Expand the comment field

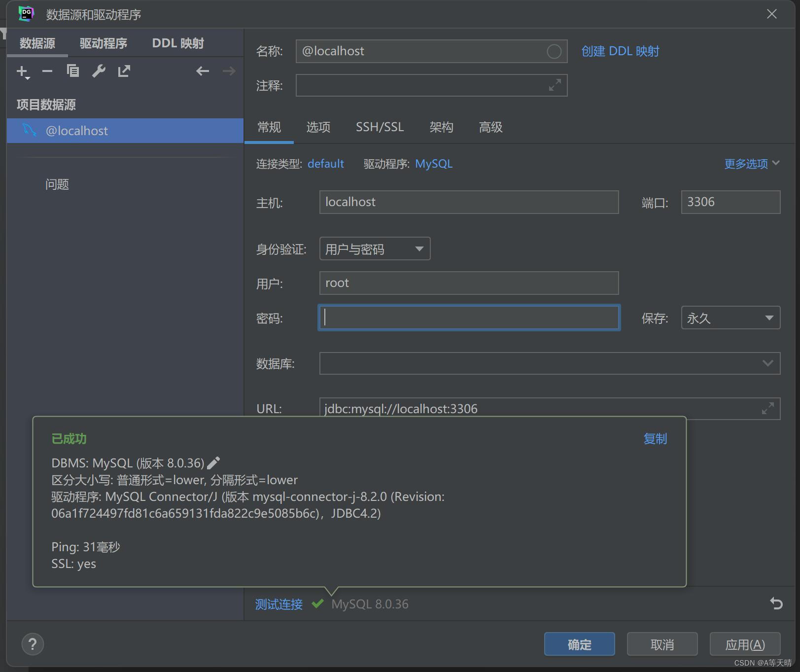click(555, 85)
